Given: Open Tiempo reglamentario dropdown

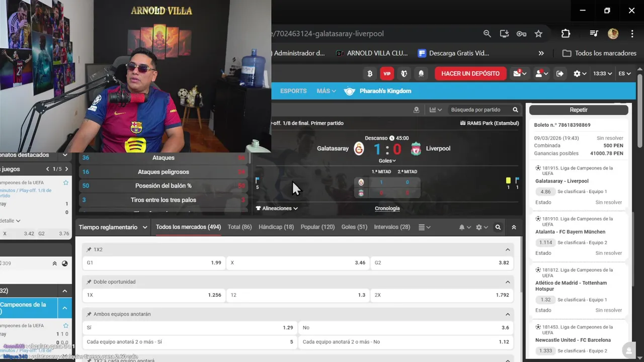Looking at the screenshot, I should click(x=113, y=227).
